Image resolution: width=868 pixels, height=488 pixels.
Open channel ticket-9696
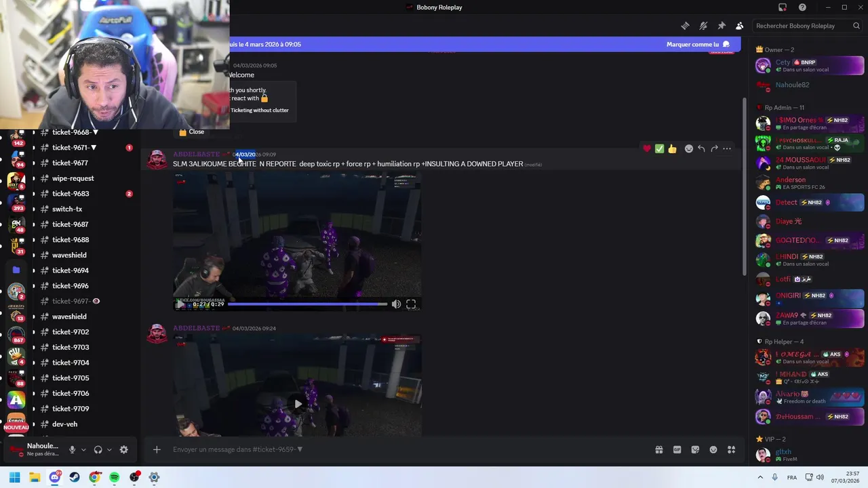pos(71,286)
